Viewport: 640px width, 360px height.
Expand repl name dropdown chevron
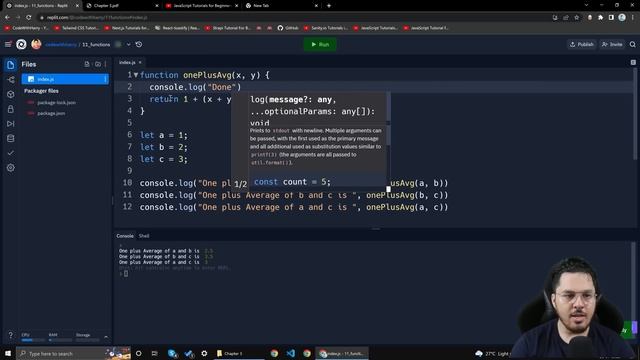128,44
